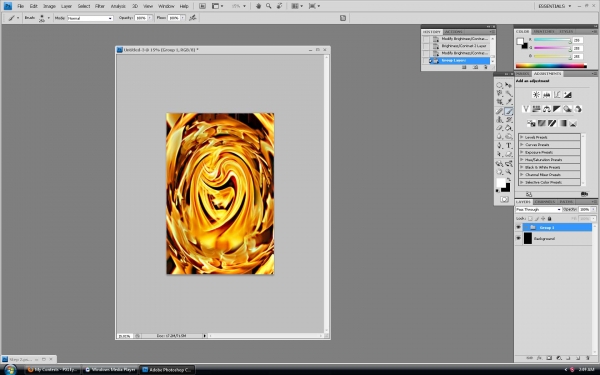Set history brush source for Group Layers state
This screenshot has width=600, height=375.
coord(426,60)
